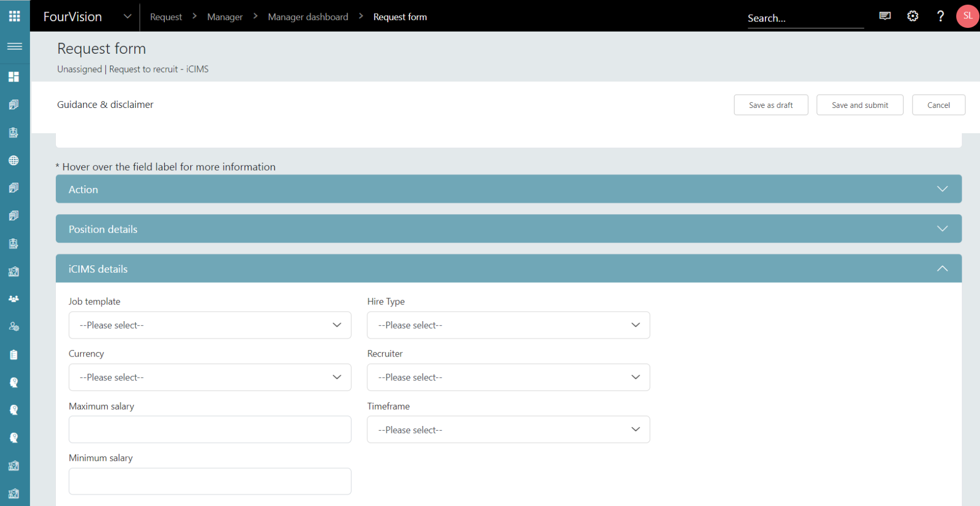Open the Recruiter dropdown

[x=508, y=377]
